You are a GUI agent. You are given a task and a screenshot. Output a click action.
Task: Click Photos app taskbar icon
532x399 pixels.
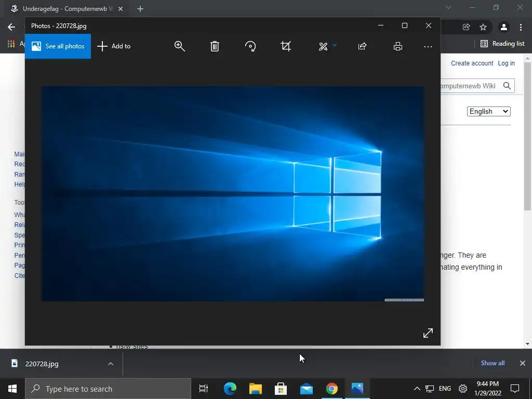pyautogui.click(x=357, y=389)
